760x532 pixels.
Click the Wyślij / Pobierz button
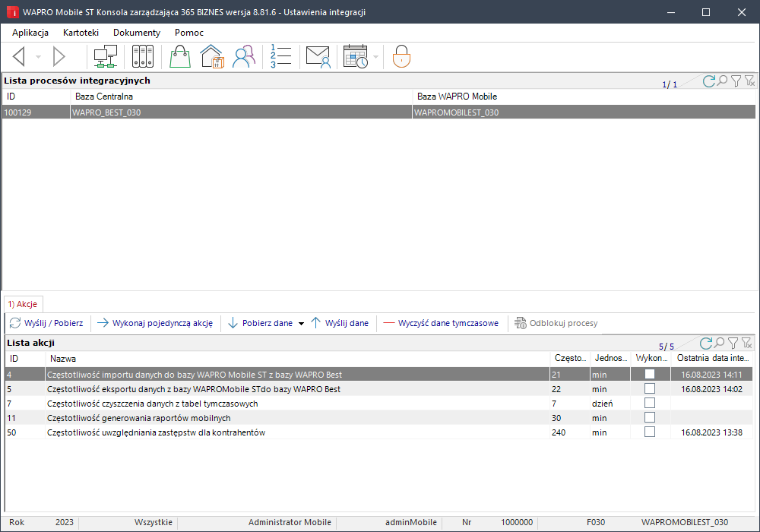pyautogui.click(x=46, y=323)
